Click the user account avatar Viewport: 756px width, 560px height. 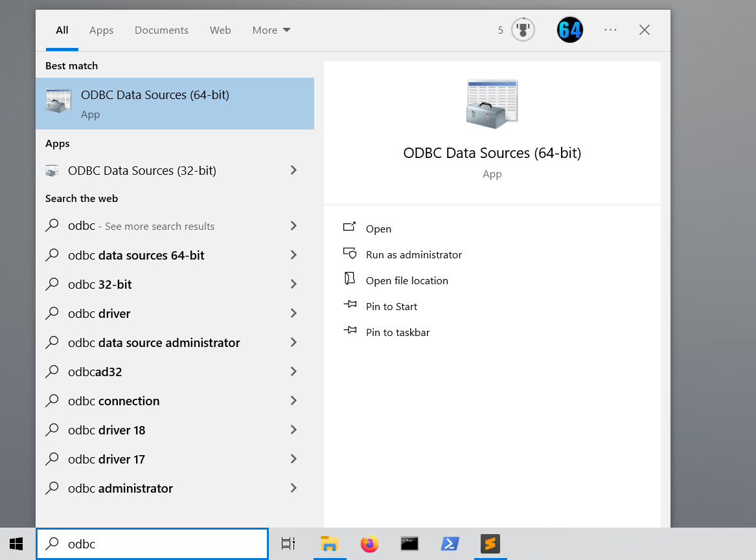pos(569,30)
